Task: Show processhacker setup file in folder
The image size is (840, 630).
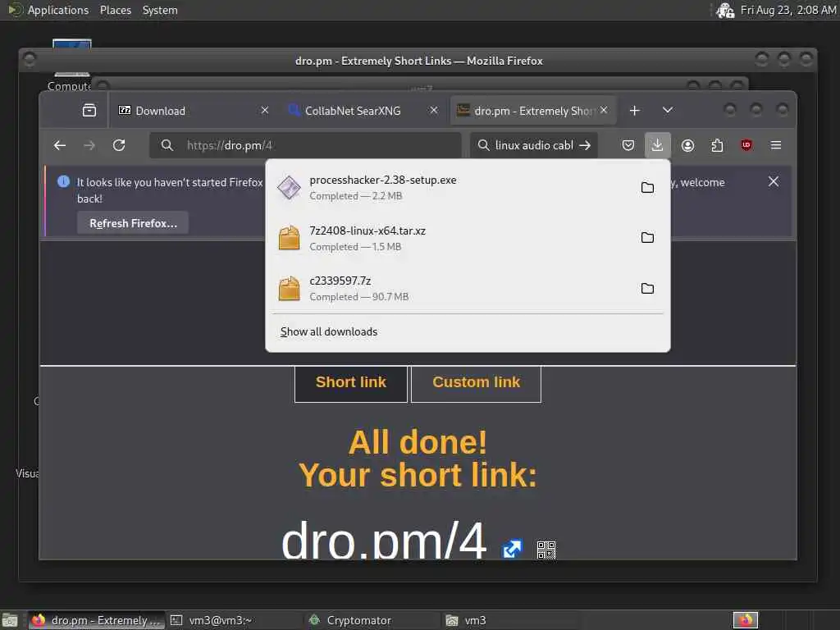Action: click(648, 188)
